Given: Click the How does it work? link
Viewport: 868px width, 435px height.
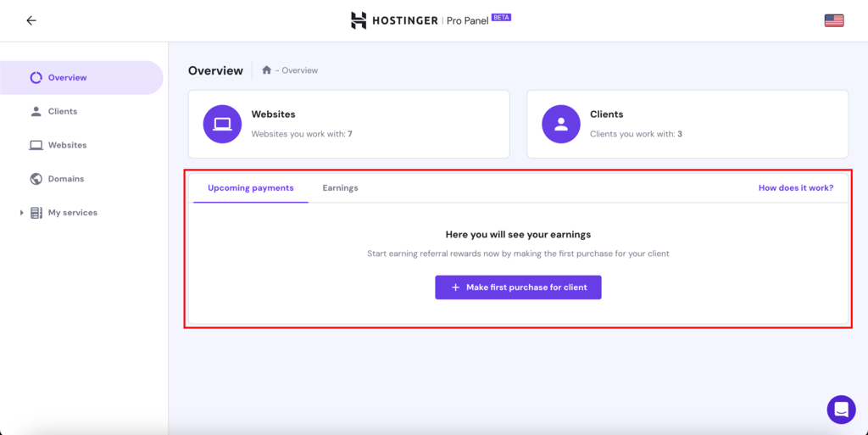Looking at the screenshot, I should tap(795, 188).
